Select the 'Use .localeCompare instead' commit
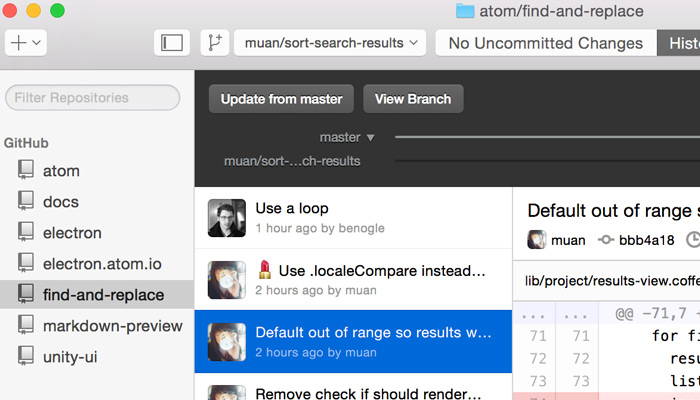The width and height of the screenshot is (700, 400). 353,279
